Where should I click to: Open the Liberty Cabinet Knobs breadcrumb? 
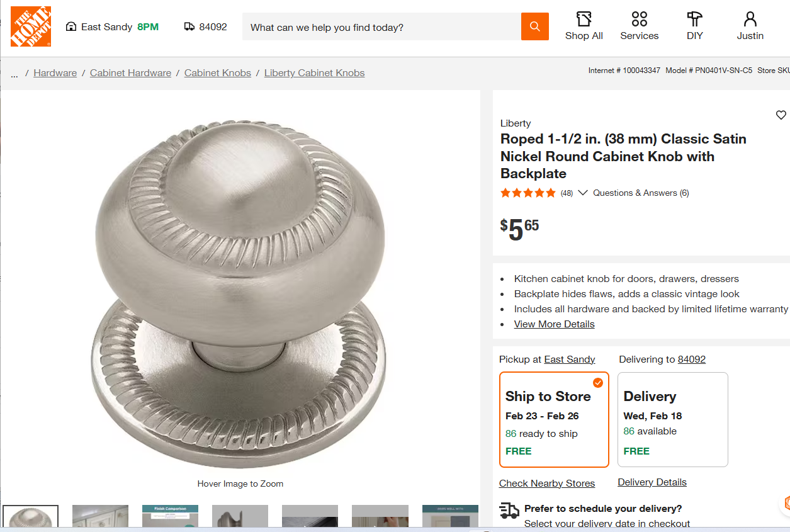314,72
